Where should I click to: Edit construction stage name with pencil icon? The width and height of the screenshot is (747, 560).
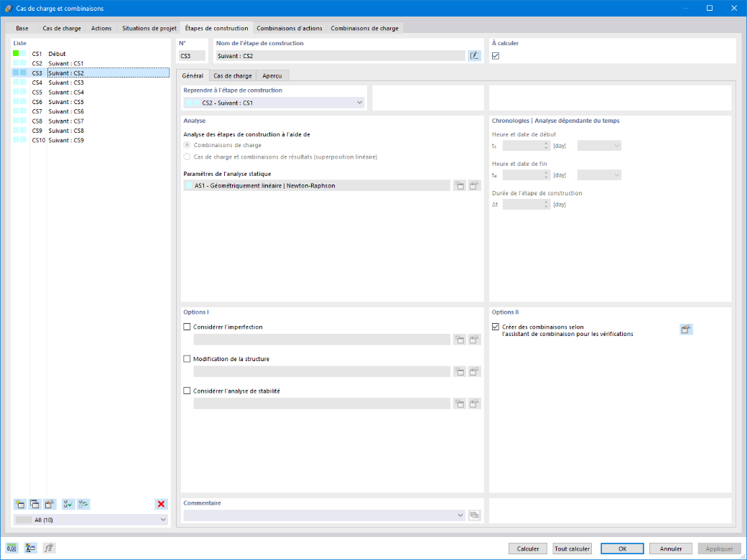(x=474, y=56)
